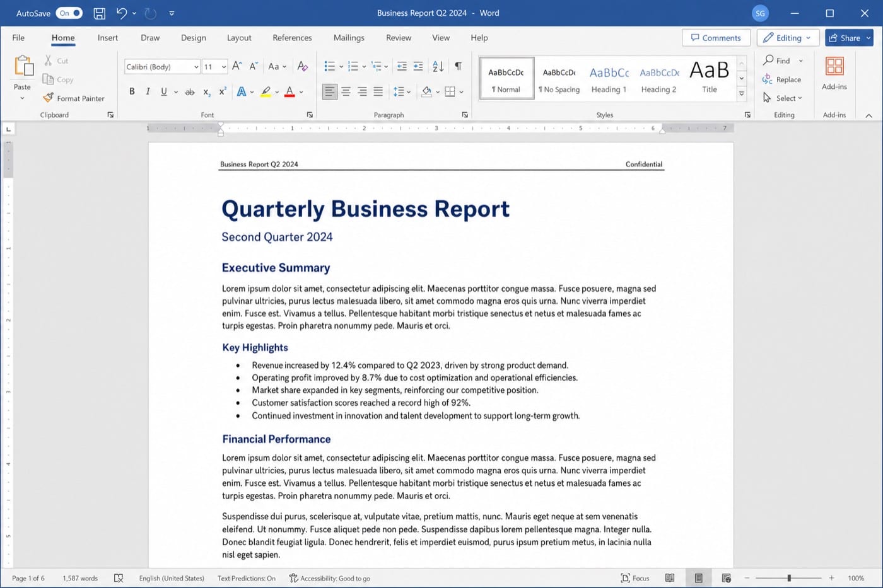Switch to the Design tab
The height and width of the screenshot is (588, 883).
194,38
